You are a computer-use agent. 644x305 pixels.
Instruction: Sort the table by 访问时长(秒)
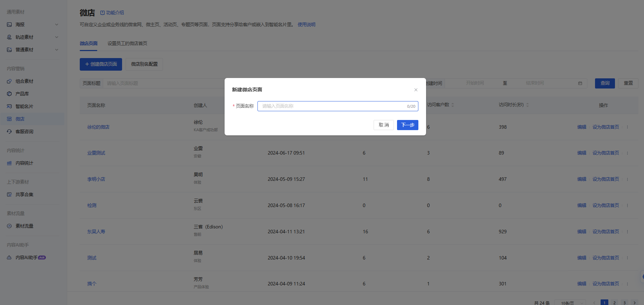tap(528, 105)
